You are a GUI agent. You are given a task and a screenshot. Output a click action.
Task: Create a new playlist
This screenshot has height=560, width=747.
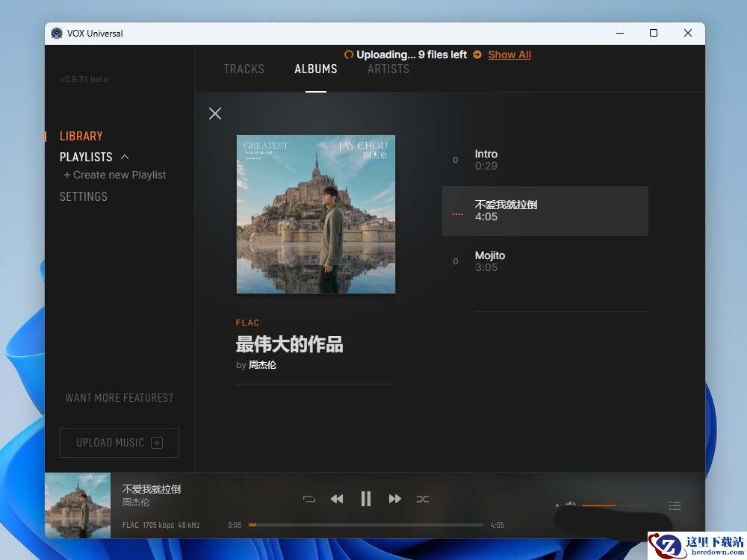[115, 175]
